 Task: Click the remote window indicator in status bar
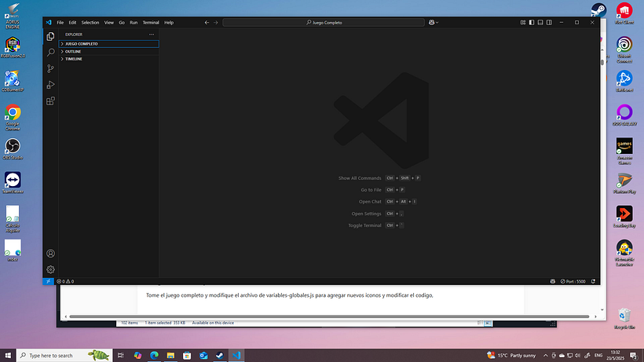click(x=48, y=282)
